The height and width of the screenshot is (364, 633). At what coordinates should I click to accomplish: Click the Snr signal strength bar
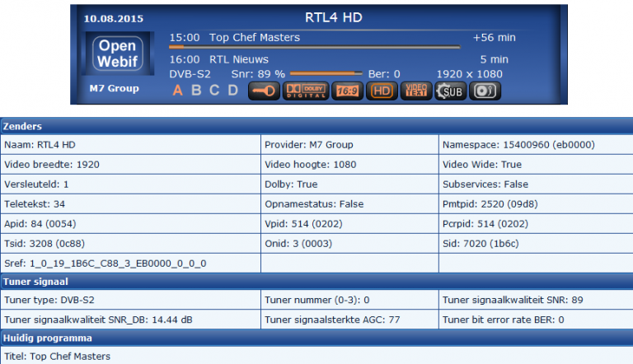pyautogui.click(x=326, y=74)
